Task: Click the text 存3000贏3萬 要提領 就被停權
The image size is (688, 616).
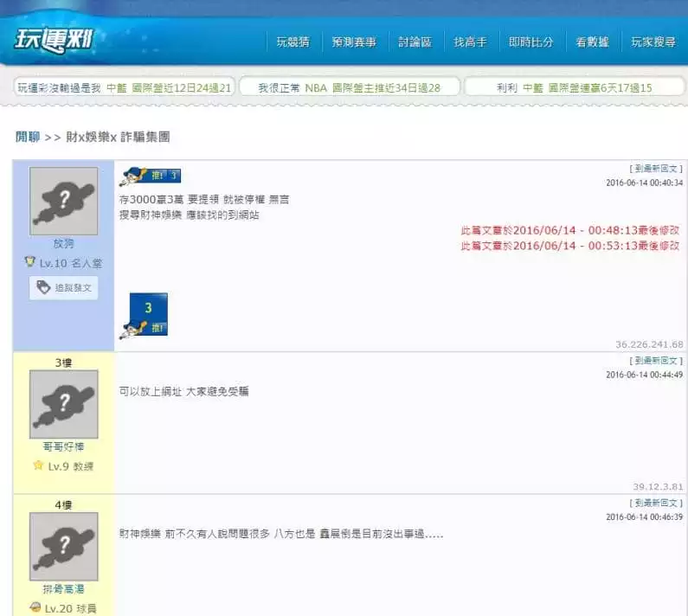Action: (x=192, y=200)
